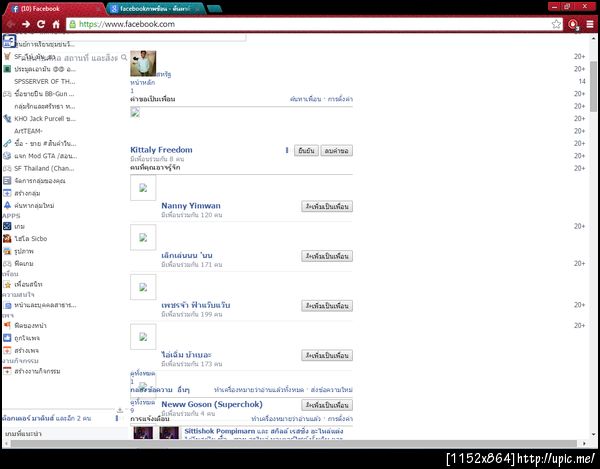
Task: Add Neww Goson (Superchok) as a friend
Action: tap(327, 405)
